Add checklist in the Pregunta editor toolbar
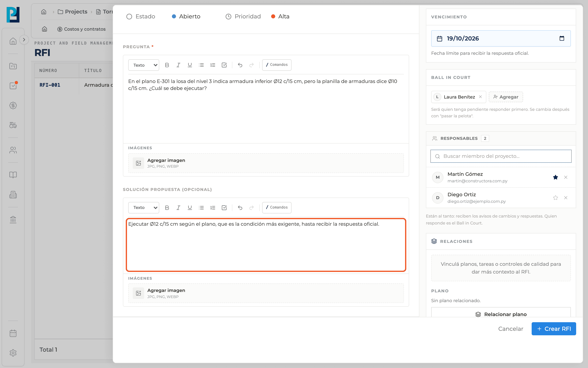588x368 pixels. pos(224,65)
